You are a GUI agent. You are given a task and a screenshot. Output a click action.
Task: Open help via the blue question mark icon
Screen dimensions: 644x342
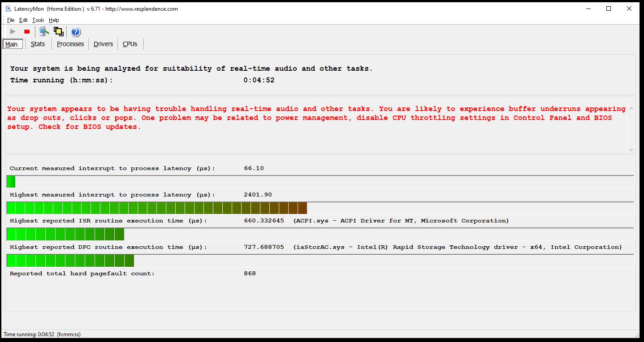(x=76, y=31)
